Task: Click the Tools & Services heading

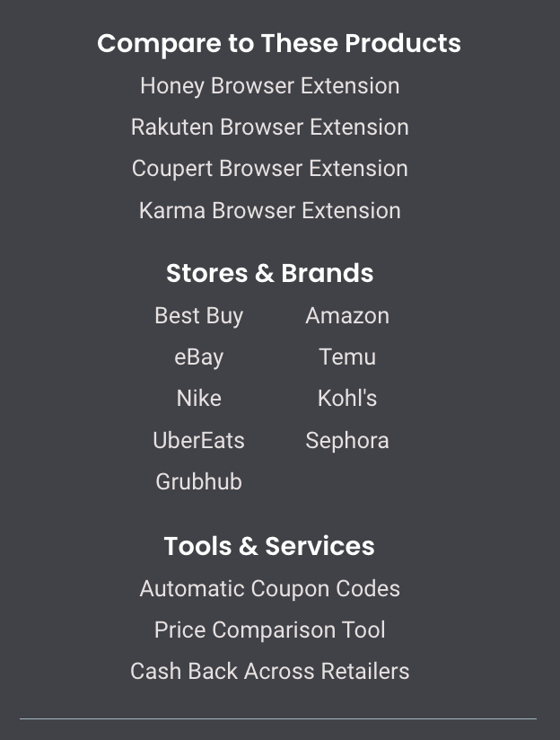Action: 269,546
